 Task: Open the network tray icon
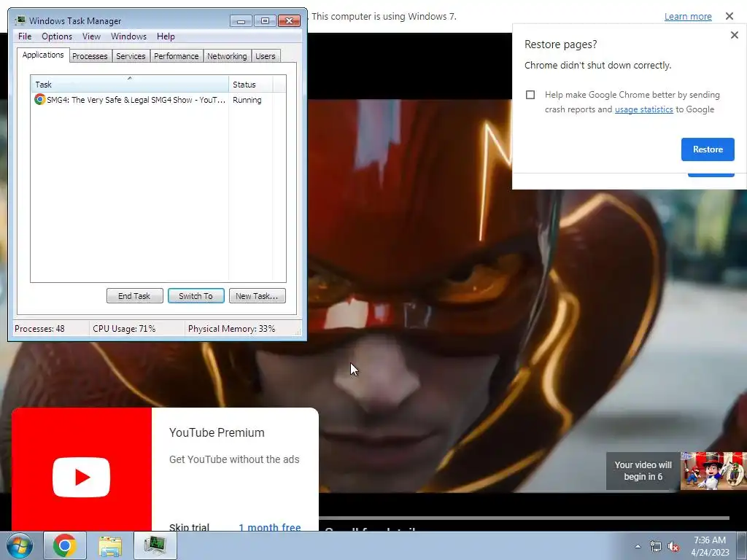click(x=656, y=547)
